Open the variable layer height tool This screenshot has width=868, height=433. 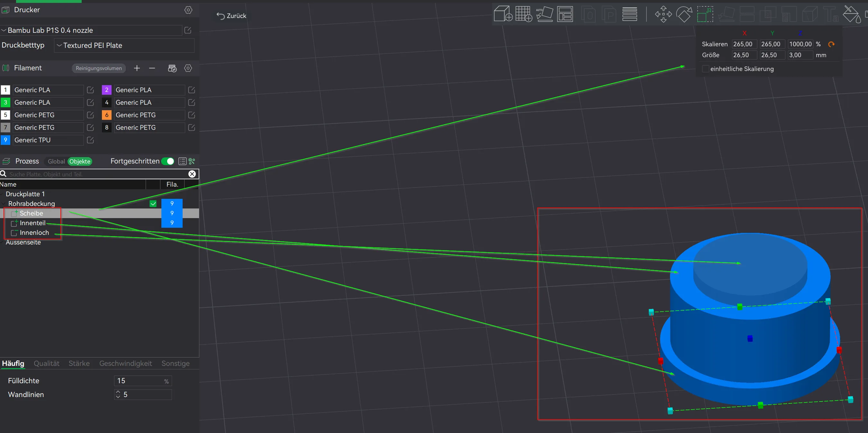click(629, 14)
